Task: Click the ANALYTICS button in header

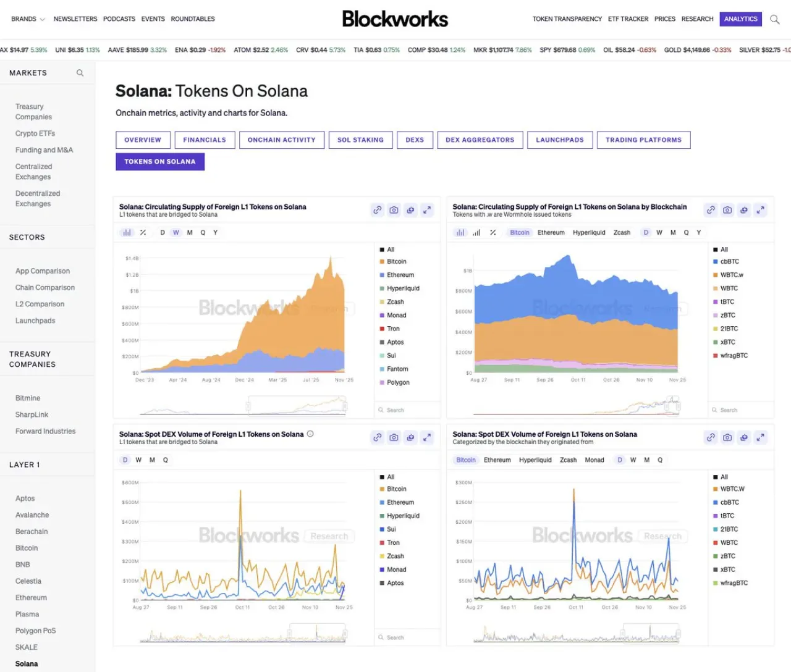Action: point(741,19)
